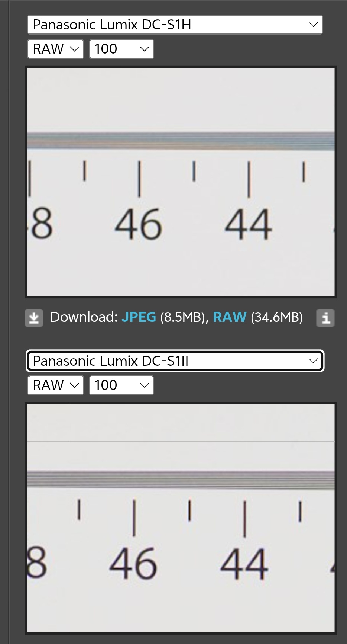Screen dimensions: 347x644
Task: Click the DC-S1H sample crop image
Action: [x=181, y=182]
